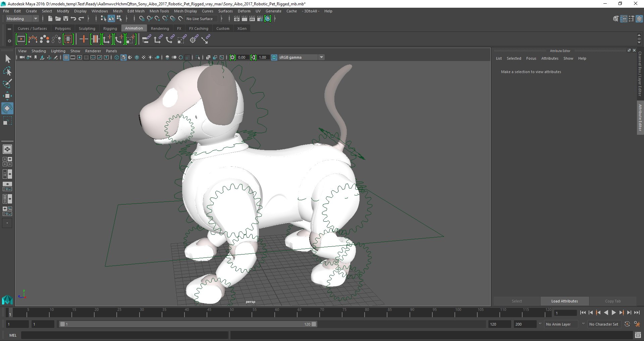Choose the Paint Selection tool
The width and height of the screenshot is (644, 341).
point(7,83)
